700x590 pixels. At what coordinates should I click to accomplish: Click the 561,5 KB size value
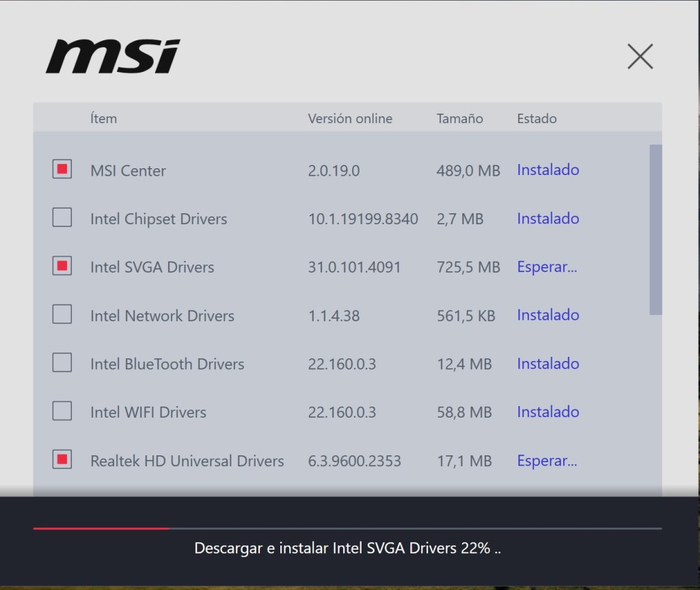[x=466, y=316]
